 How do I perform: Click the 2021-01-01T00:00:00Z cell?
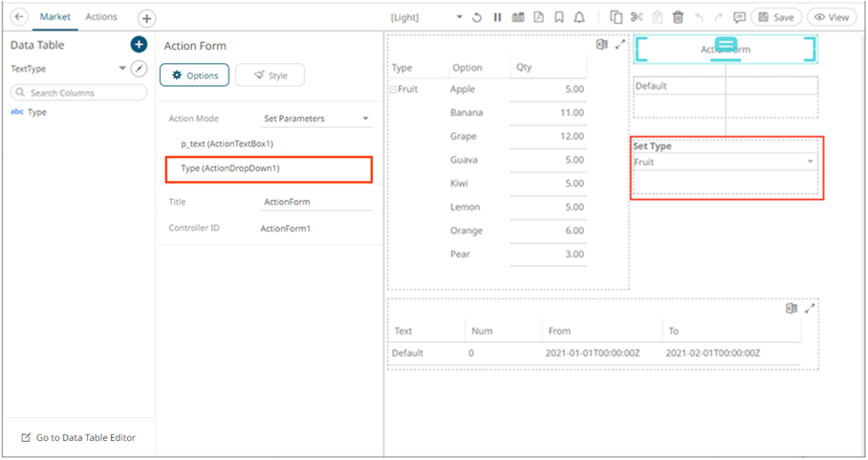(593, 353)
